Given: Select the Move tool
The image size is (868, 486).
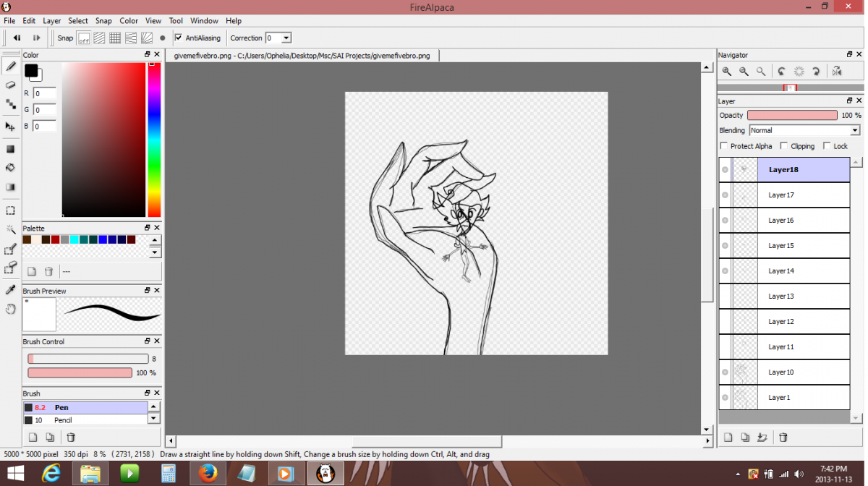Looking at the screenshot, I should coord(11,127).
